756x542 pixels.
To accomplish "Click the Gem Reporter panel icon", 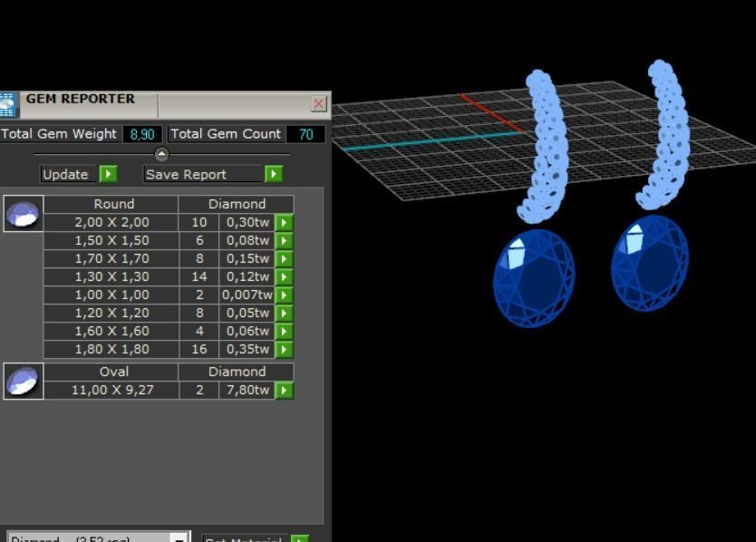I will click(x=8, y=104).
